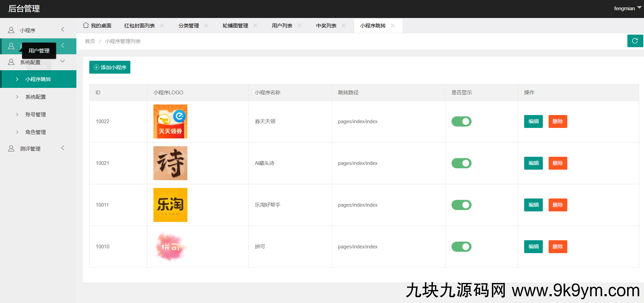Toggle display switch for 券天天领
644x303 pixels.
[x=461, y=121]
